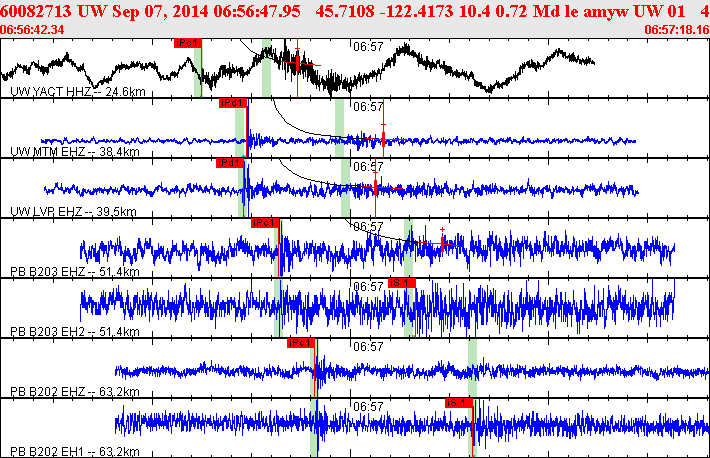The height and width of the screenshot is (458, 710).
Task: Click the P pick flag on UW YACT HHZ trace
Action: (187, 44)
